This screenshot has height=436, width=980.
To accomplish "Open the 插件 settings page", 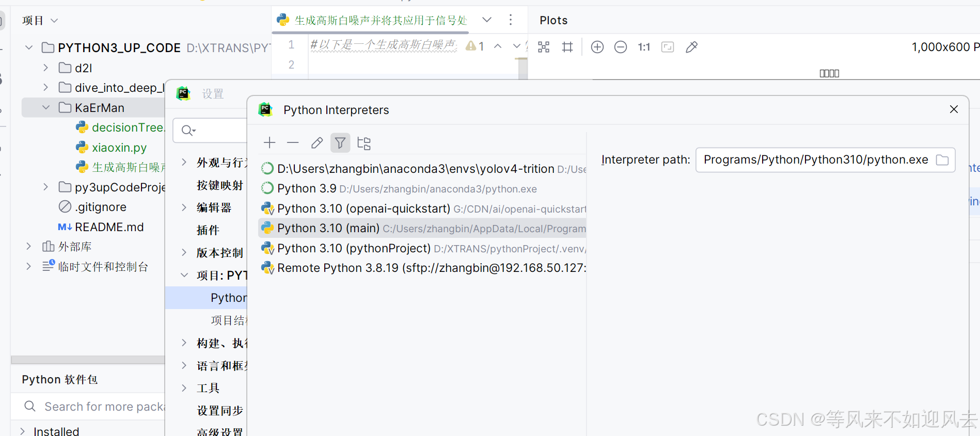I will pyautogui.click(x=208, y=230).
